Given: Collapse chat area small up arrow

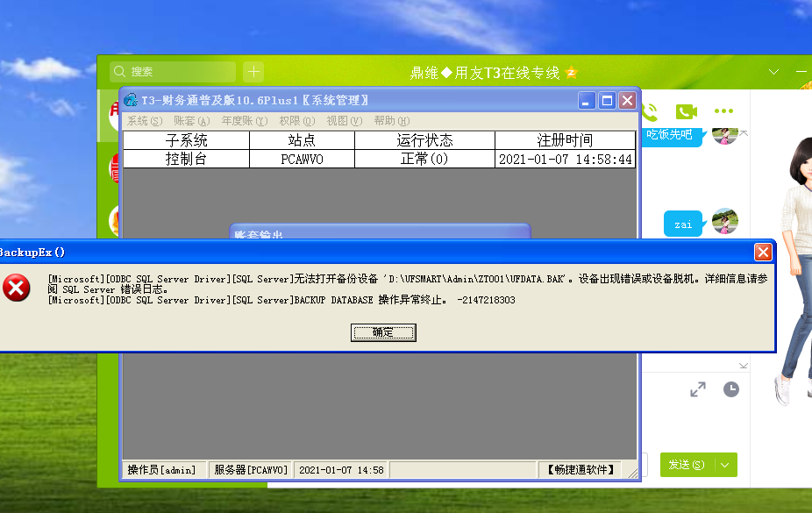Looking at the screenshot, I should click(744, 133).
